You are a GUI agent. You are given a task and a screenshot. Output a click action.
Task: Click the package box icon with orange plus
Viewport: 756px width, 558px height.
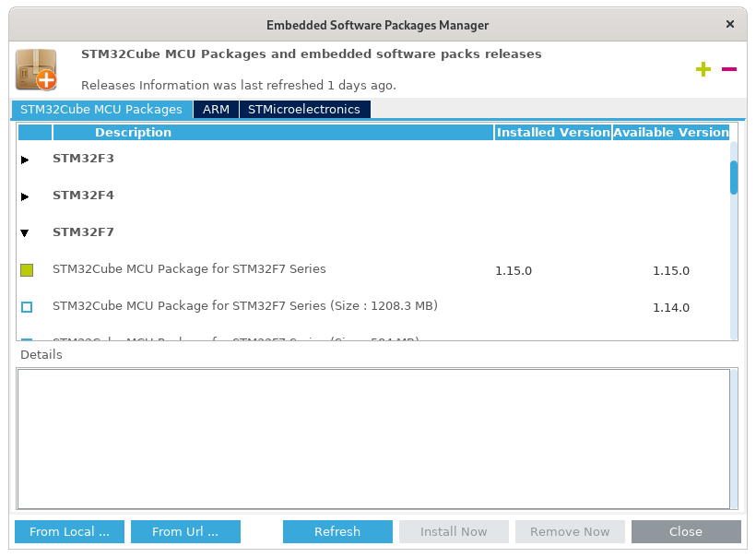(36, 69)
